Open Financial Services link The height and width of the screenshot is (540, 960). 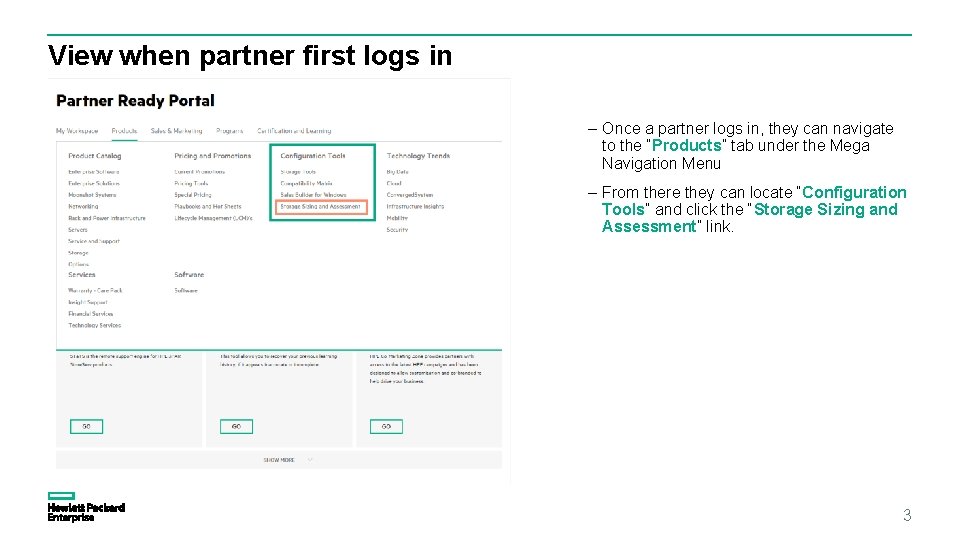click(91, 313)
